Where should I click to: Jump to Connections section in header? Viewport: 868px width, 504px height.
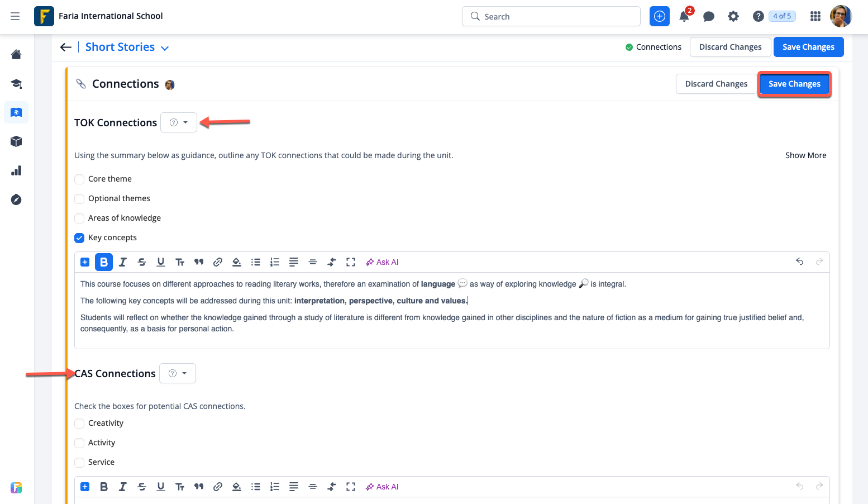(x=654, y=47)
